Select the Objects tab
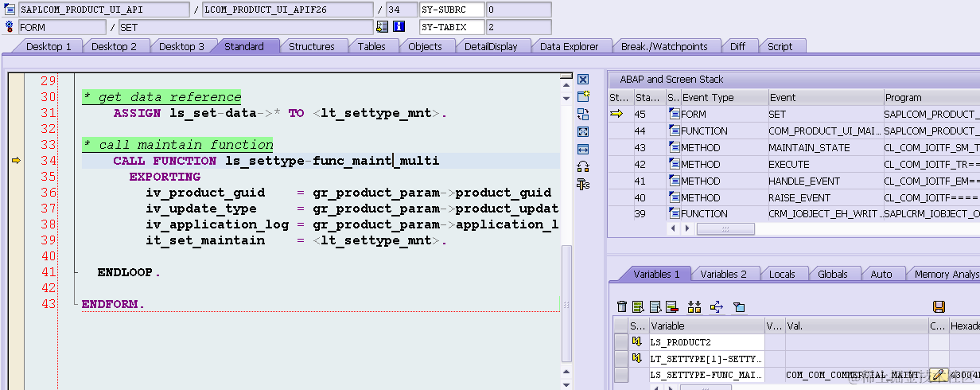The height and width of the screenshot is (390, 980). coord(425,46)
